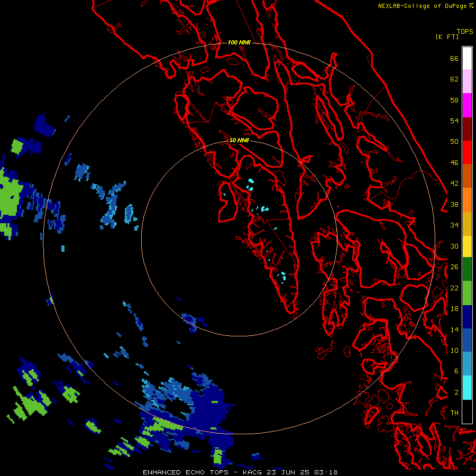The width and height of the screenshot is (476, 476).
Task: Click the '22' legend value
Action: coord(454,288)
